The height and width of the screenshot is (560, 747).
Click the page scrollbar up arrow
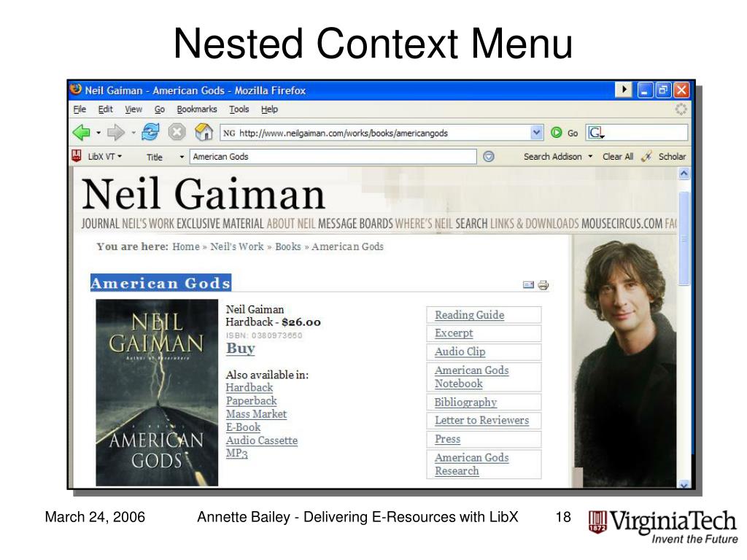click(684, 174)
